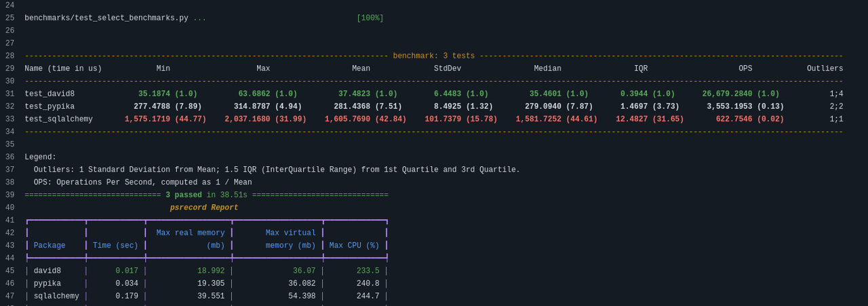Click the Max CPU (%) table header
The height and width of the screenshot is (306, 868).
point(354,246)
